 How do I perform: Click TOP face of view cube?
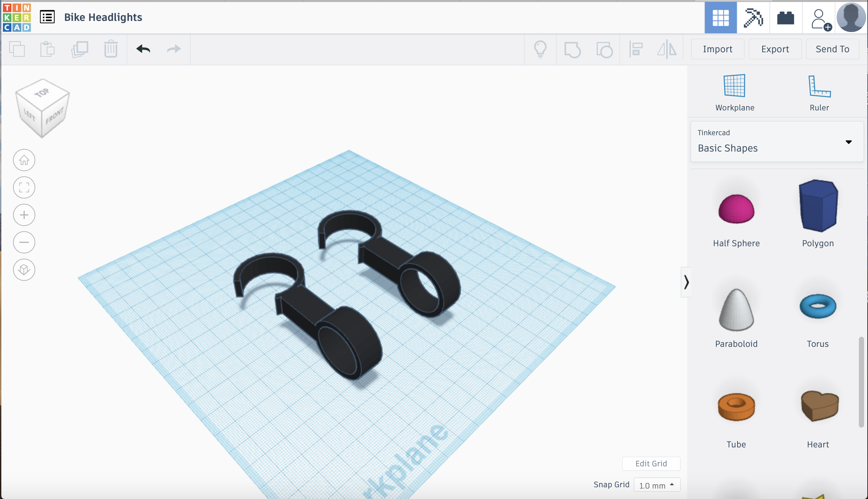[42, 93]
